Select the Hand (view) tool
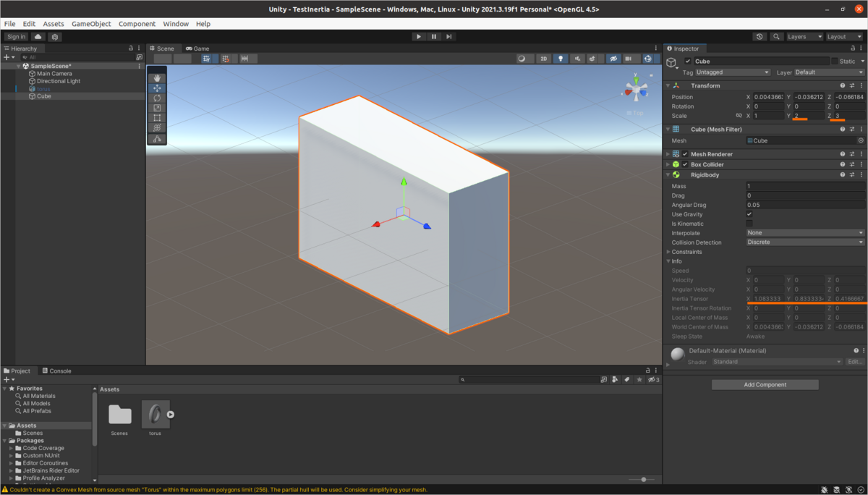Viewport: 868px width, 495px height. pyautogui.click(x=157, y=78)
